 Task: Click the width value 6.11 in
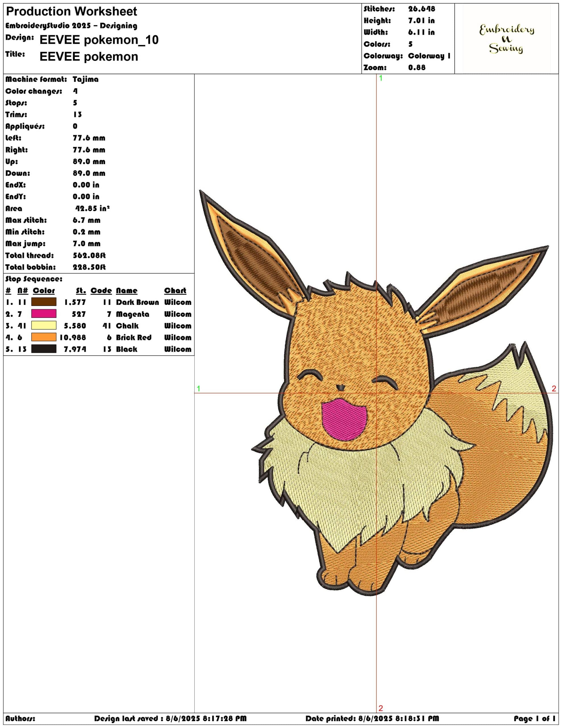421,32
